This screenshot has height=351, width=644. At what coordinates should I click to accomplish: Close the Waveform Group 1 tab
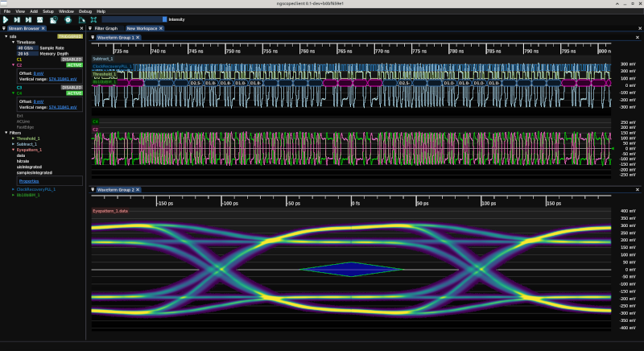pyautogui.click(x=138, y=37)
